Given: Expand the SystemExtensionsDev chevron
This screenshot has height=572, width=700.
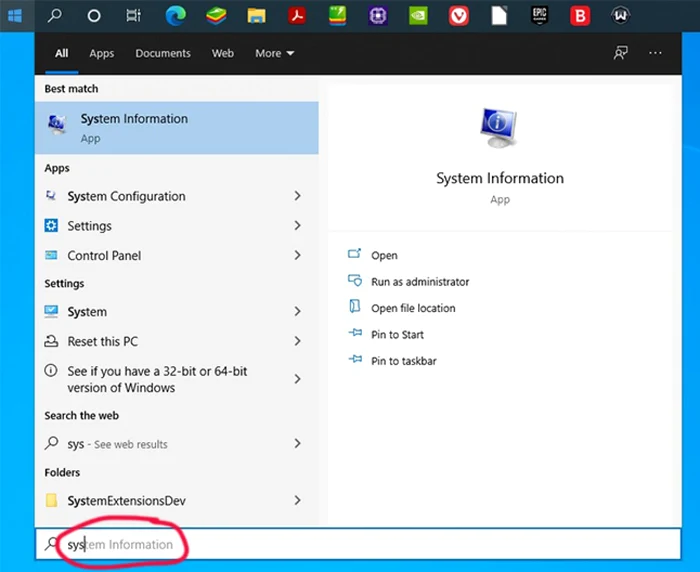Looking at the screenshot, I should coord(297,500).
